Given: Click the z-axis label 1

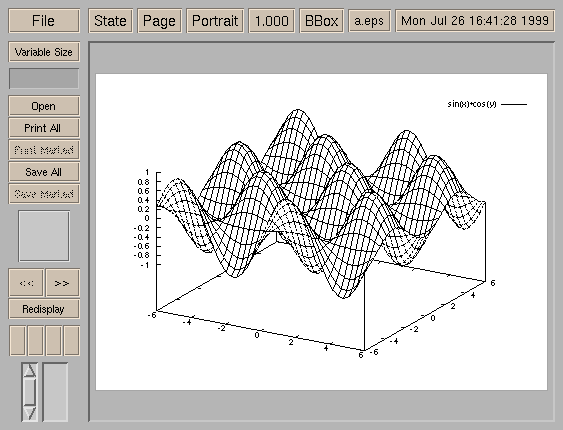Looking at the screenshot, I should click(147, 172).
